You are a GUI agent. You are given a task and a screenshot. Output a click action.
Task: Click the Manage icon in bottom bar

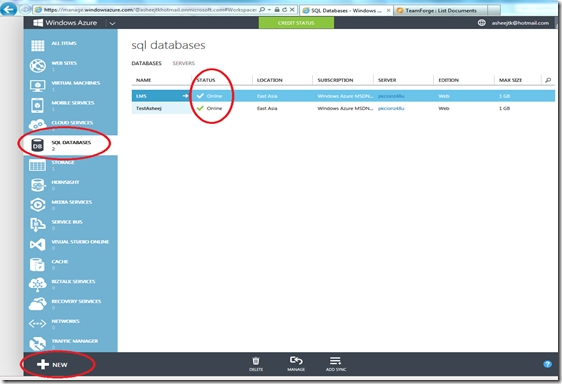point(296,361)
